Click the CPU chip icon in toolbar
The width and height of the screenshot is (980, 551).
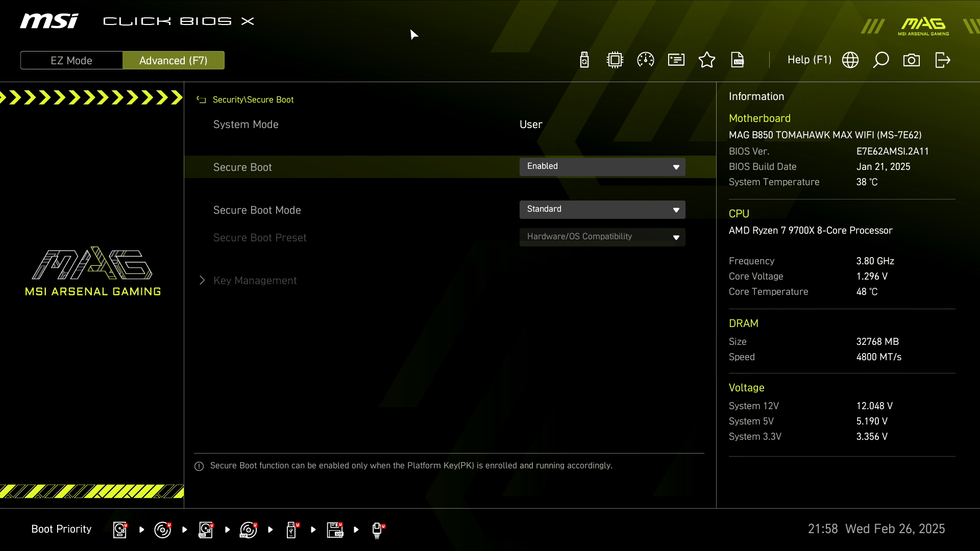(615, 60)
